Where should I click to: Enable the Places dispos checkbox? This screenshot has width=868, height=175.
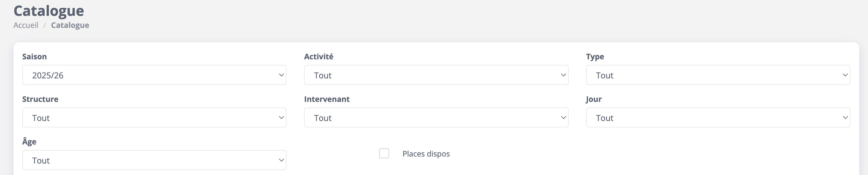click(384, 154)
